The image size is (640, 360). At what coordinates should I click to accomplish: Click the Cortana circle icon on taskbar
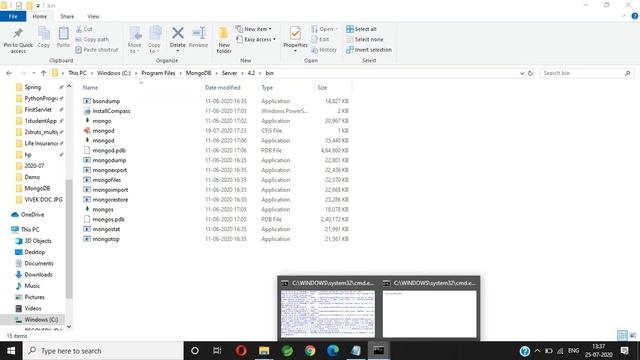[x=195, y=351]
